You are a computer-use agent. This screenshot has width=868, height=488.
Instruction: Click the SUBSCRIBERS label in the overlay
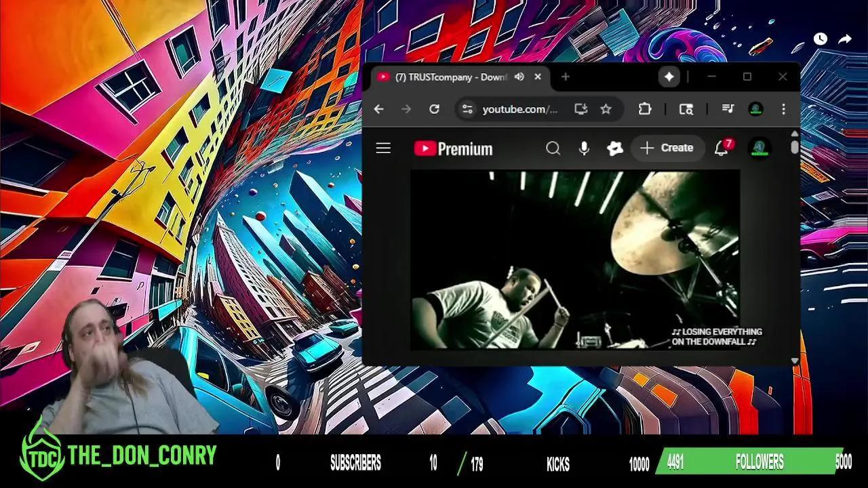click(x=355, y=464)
